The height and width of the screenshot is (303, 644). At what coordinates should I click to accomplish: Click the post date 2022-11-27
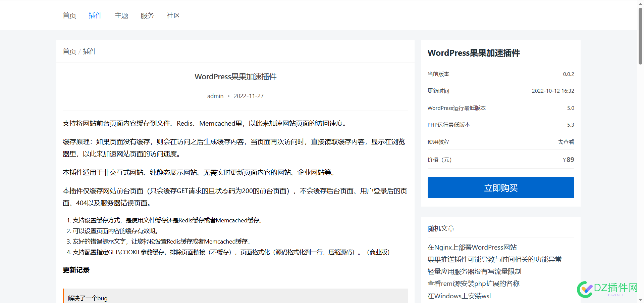tap(249, 96)
